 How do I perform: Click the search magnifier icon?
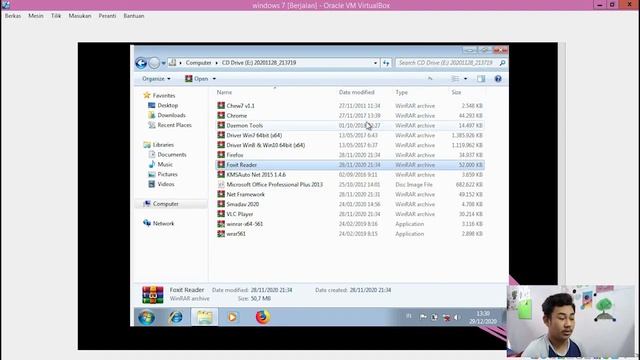coord(502,63)
